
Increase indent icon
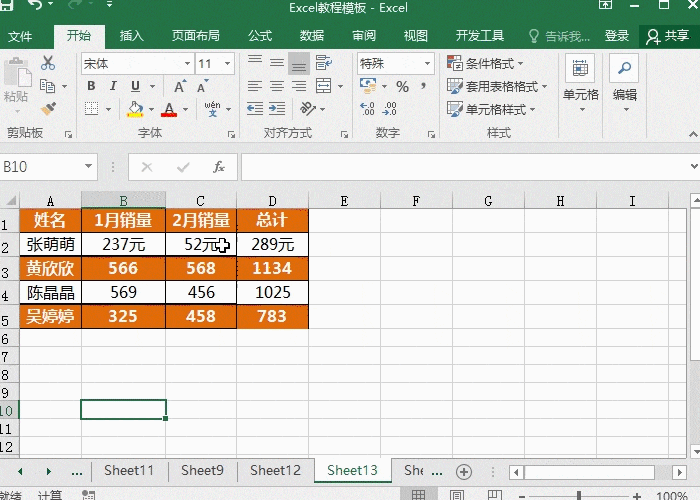[277, 108]
